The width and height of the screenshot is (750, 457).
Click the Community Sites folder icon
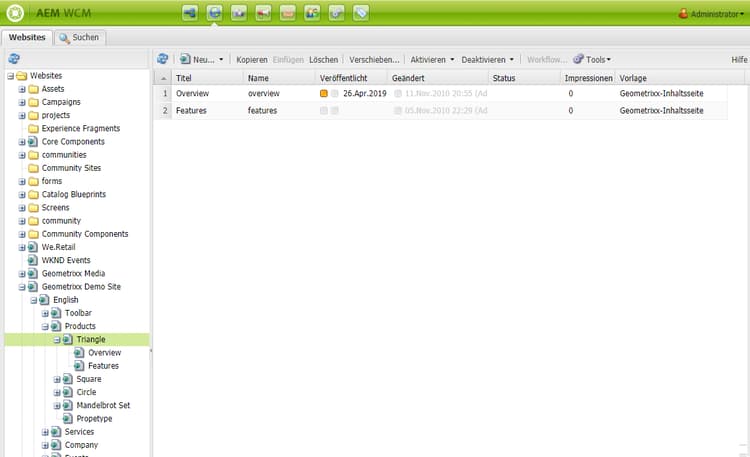click(x=33, y=168)
